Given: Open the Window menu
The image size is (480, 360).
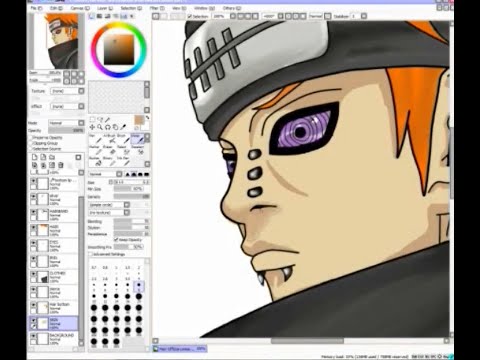Looking at the screenshot, I should [x=203, y=8].
